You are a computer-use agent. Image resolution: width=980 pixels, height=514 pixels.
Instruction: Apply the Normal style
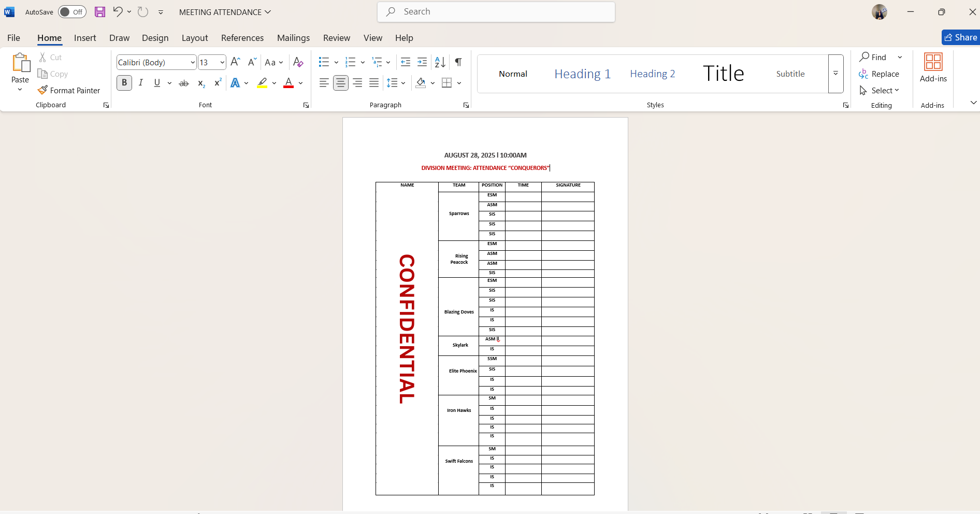point(513,74)
